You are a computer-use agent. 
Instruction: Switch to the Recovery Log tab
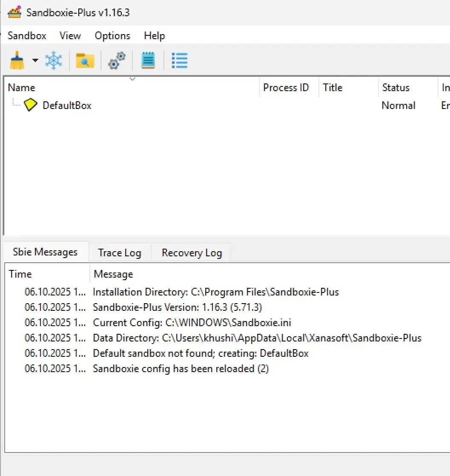(192, 252)
